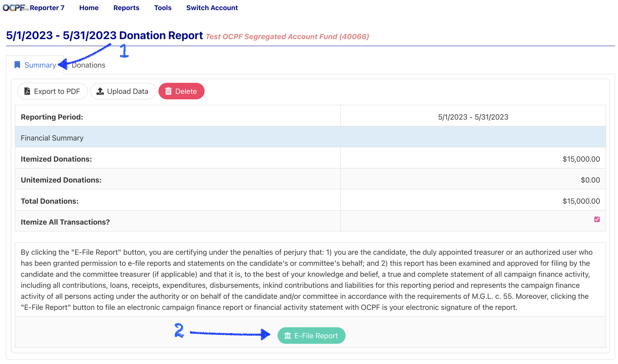The height and width of the screenshot is (364, 618).
Task: Click the trash can icon
Action: 168,91
